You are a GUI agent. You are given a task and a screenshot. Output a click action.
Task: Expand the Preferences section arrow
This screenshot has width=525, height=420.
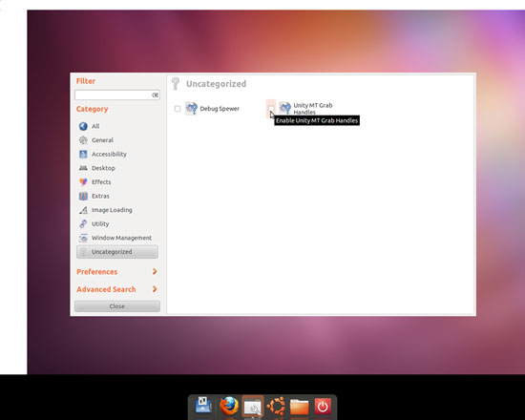[155, 271]
